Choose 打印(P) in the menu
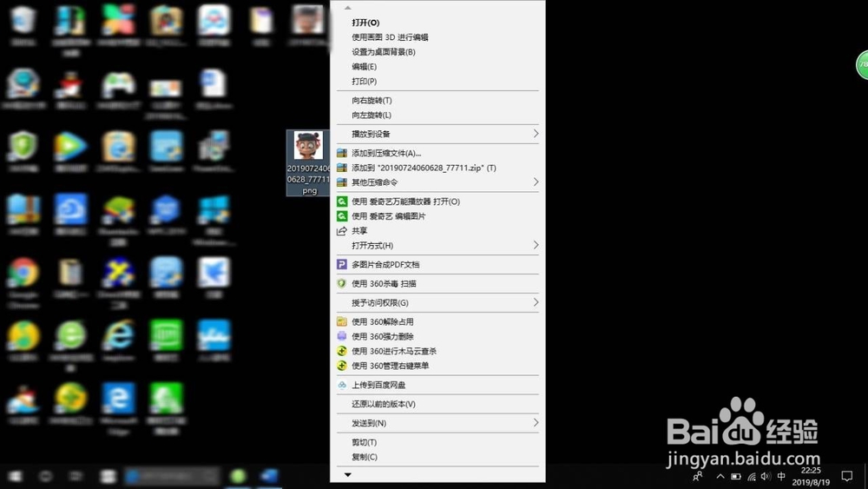 364,82
